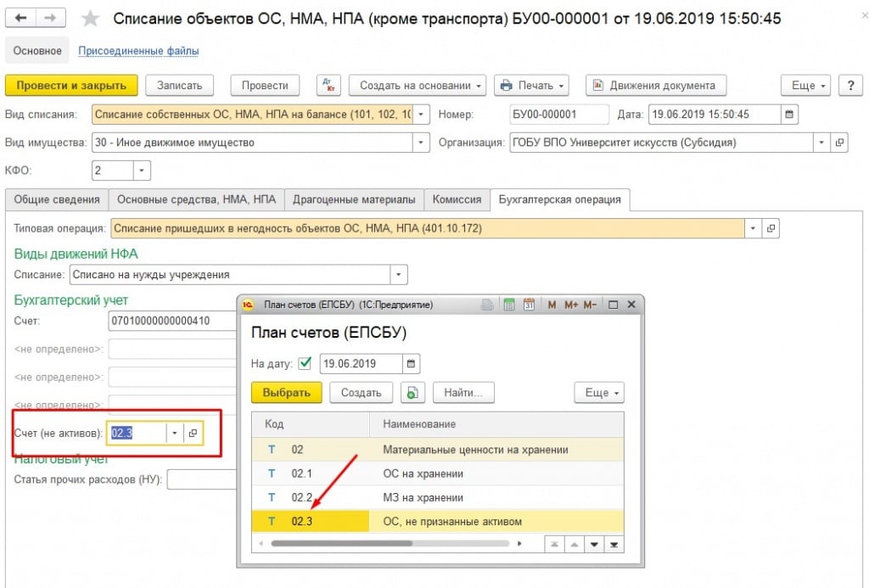Click open-form icon next to Организация field
The width and height of the screenshot is (869, 588).
pyautogui.click(x=839, y=143)
